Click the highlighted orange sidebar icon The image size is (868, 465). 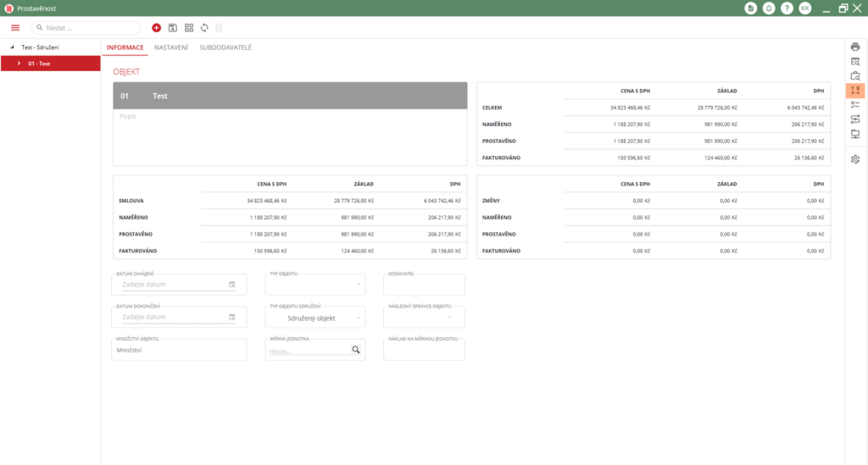tap(855, 90)
